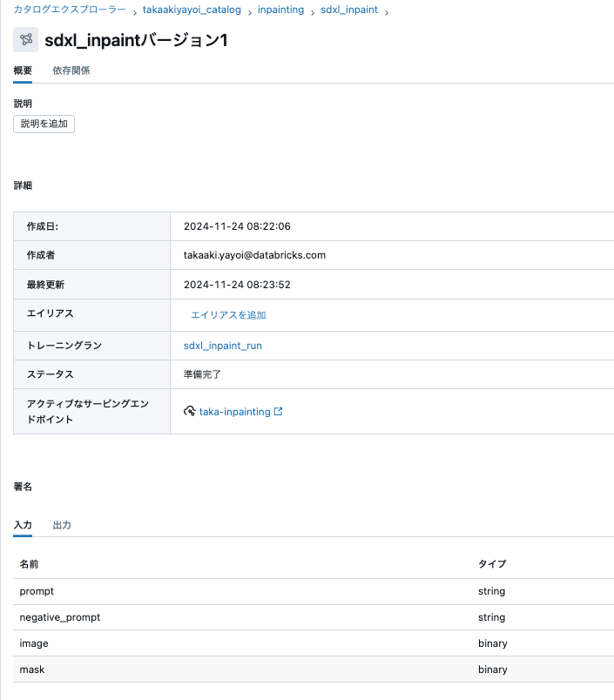The height and width of the screenshot is (700, 614).
Task: Click chevron after カタログエクスプローラー breadcrumb
Action: tap(134, 13)
